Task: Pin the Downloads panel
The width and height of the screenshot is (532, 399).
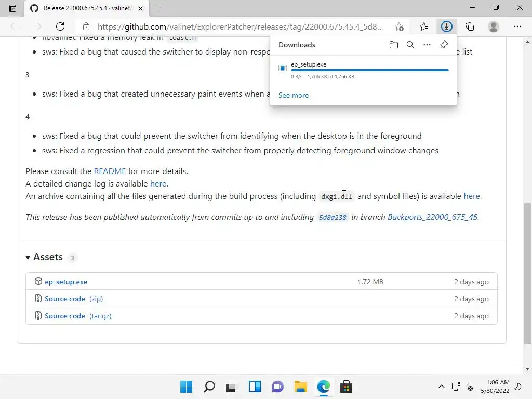Action: point(444,45)
